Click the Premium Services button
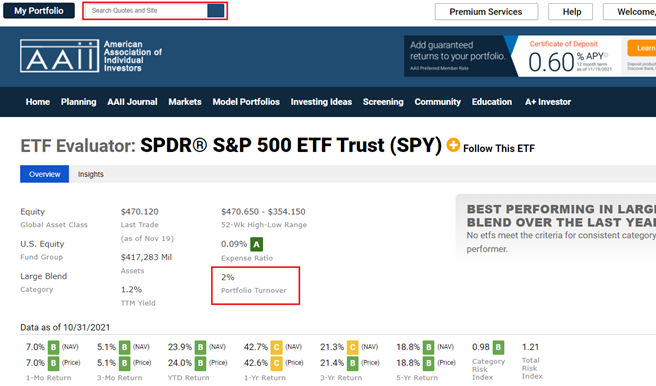The image size is (656, 386). (486, 12)
